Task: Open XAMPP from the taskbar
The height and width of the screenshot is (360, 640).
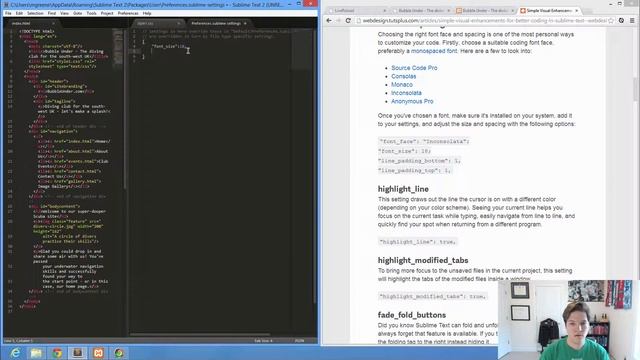Action: click(98, 353)
